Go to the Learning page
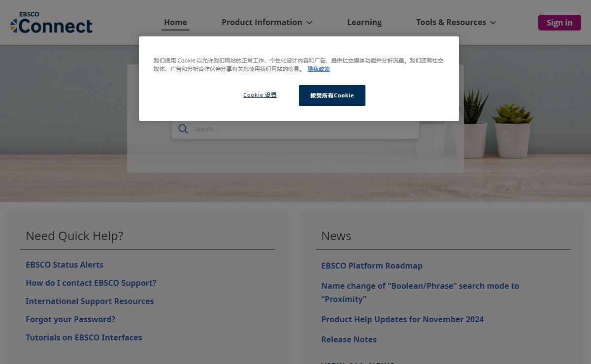Image resolution: width=591 pixels, height=364 pixels. pos(364,22)
